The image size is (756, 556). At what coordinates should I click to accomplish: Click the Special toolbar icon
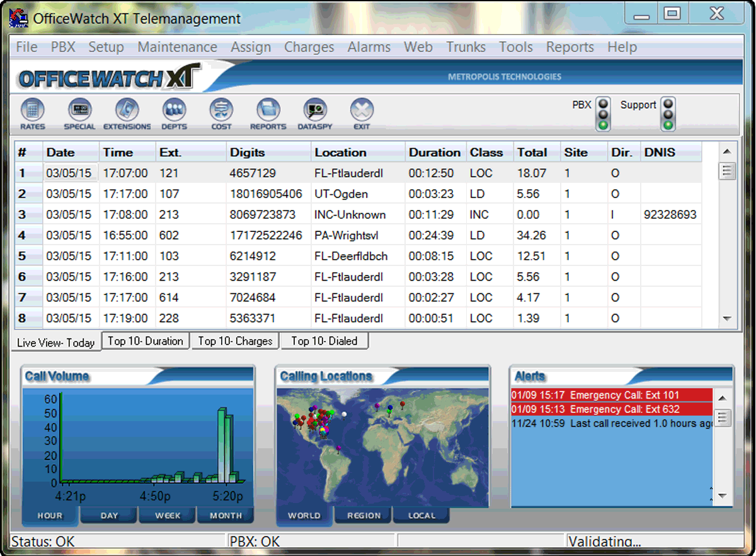click(79, 110)
